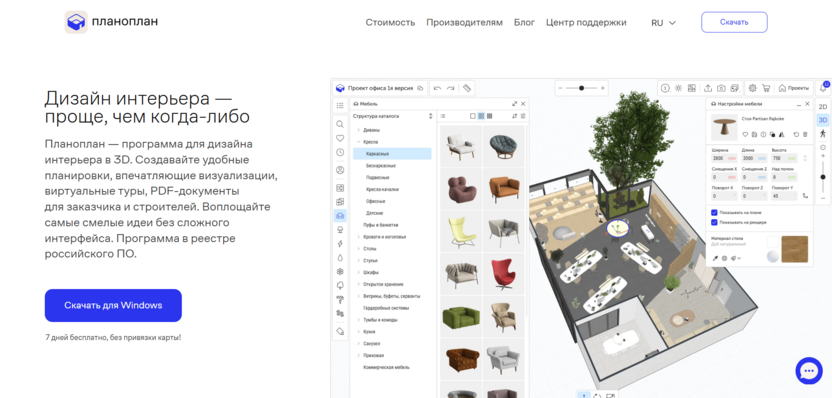Open favorites heart in the left sidebar

pos(340,138)
